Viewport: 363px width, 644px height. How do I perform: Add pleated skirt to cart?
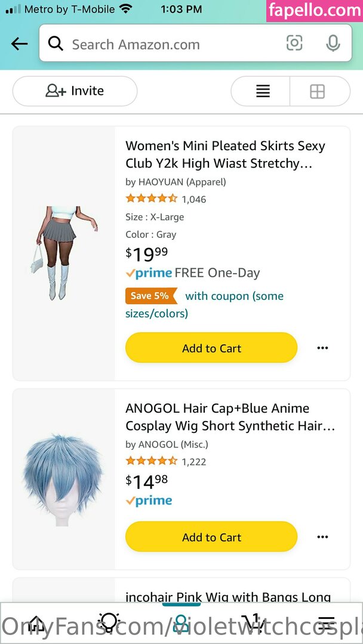(x=211, y=348)
